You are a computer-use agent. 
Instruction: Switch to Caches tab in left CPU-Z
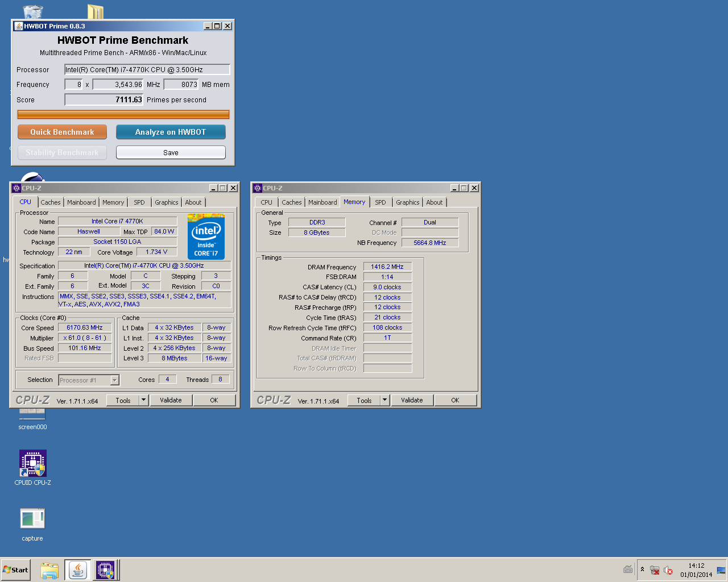tap(51, 202)
